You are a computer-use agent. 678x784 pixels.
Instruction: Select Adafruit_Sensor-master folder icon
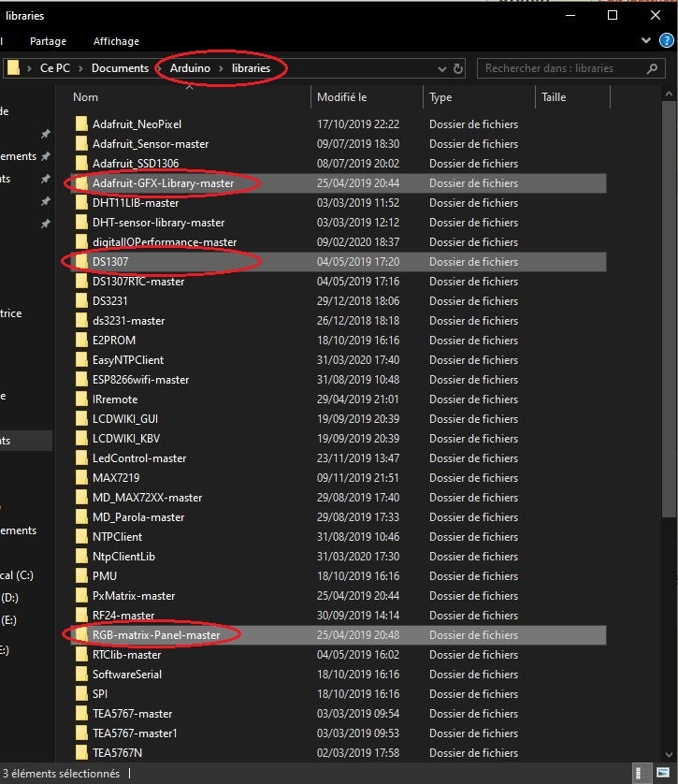(81, 143)
